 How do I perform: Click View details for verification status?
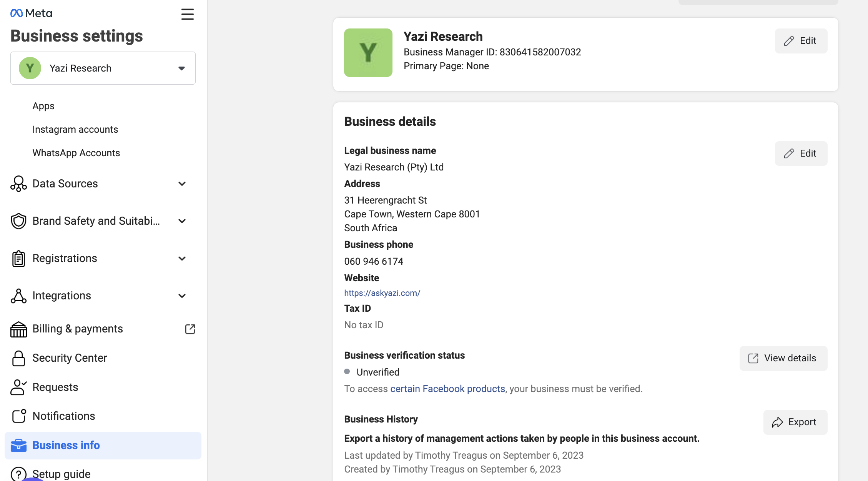coord(783,358)
